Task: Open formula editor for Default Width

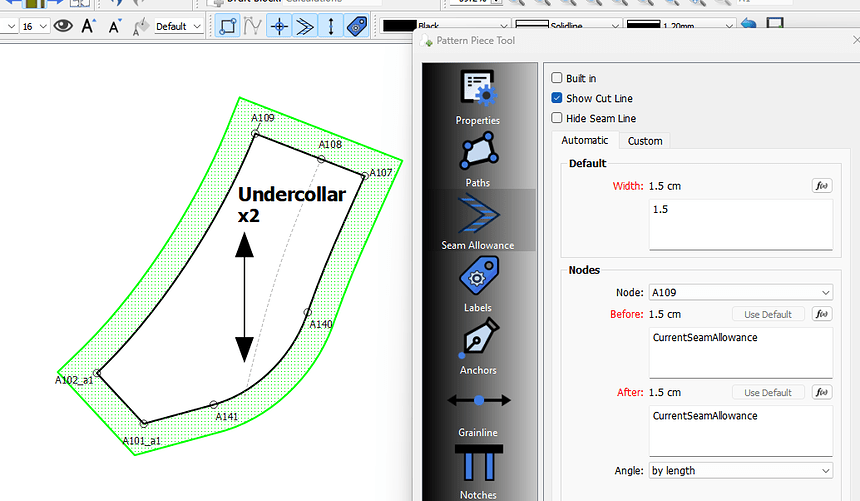Action: point(822,185)
